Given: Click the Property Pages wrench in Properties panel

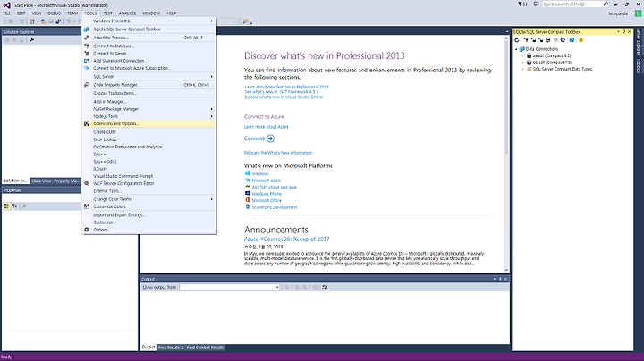Looking at the screenshot, I should click(x=24, y=206).
